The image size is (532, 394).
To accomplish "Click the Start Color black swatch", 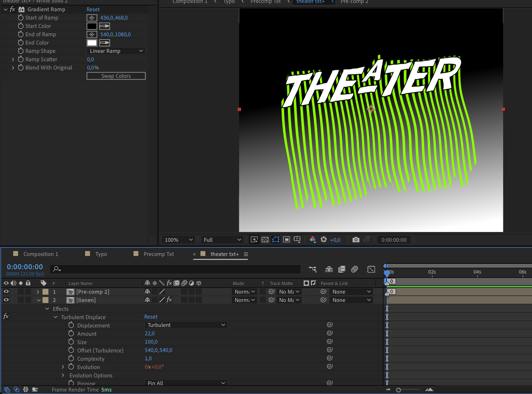I will [x=92, y=26].
